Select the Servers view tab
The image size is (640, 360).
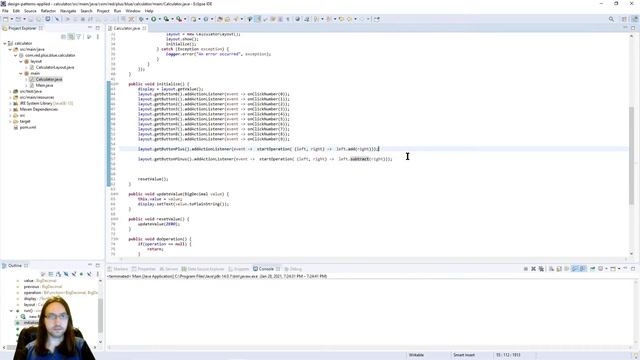pyautogui.click(x=169, y=269)
